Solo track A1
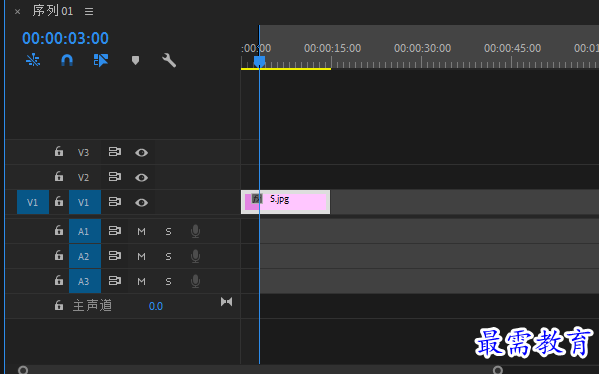Viewport: 599px width, 374px height. 168,232
